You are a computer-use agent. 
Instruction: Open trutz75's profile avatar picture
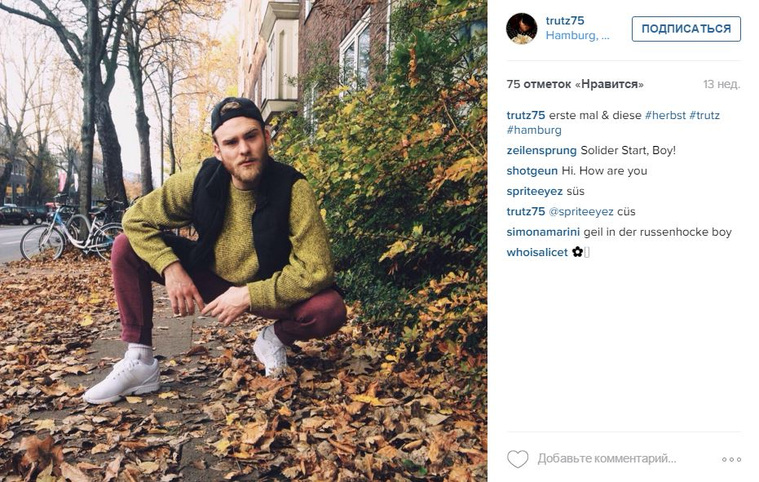coord(521,29)
